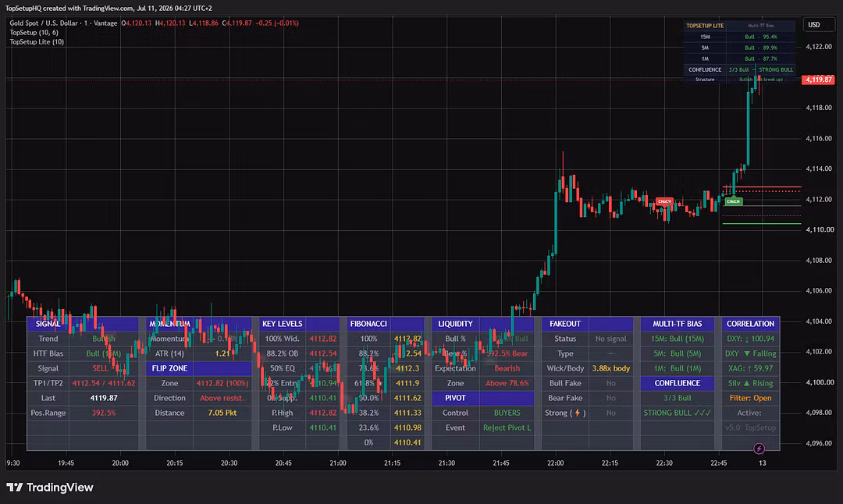Select the CORRELATION panel header
This screenshot has width=843, height=504.
tap(750, 324)
